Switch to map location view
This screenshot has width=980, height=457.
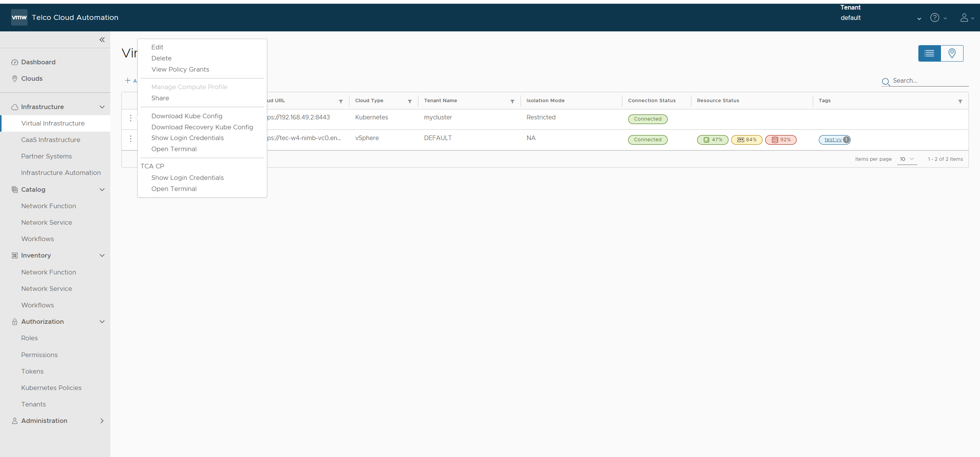coord(952,53)
